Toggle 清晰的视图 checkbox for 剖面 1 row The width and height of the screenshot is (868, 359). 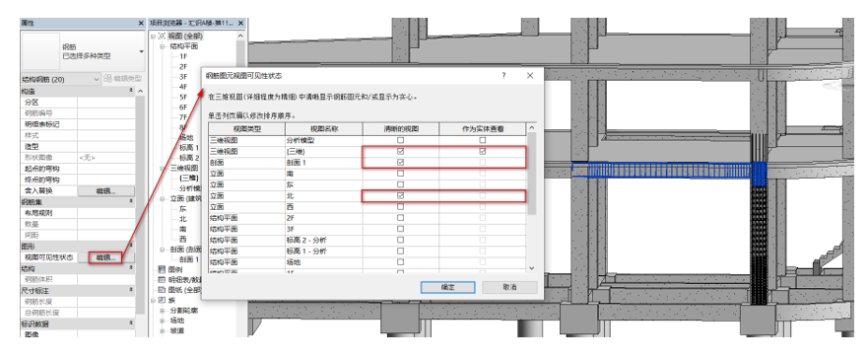tap(401, 163)
